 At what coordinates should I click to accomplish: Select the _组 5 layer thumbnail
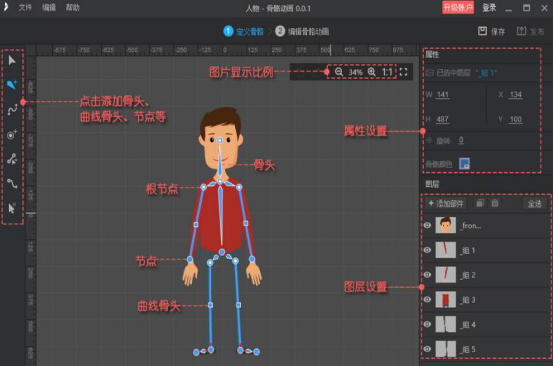pos(446,349)
